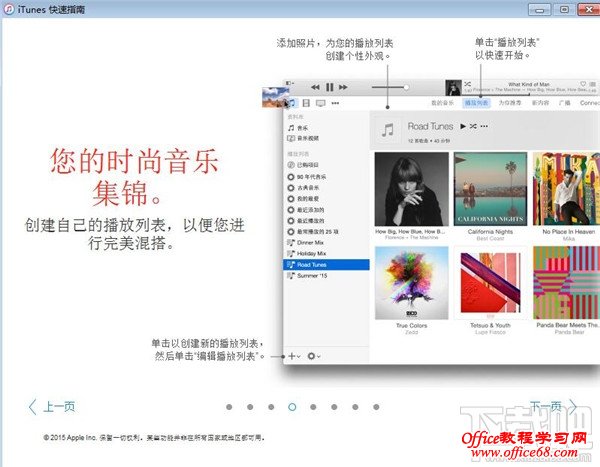Viewport: 600px width, 467px height.
Task: Open the more media types ellipsis
Action: 335,103
